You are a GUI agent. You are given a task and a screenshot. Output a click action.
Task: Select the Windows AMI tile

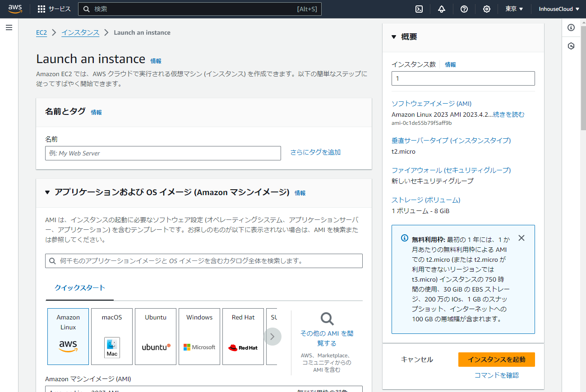click(x=199, y=336)
